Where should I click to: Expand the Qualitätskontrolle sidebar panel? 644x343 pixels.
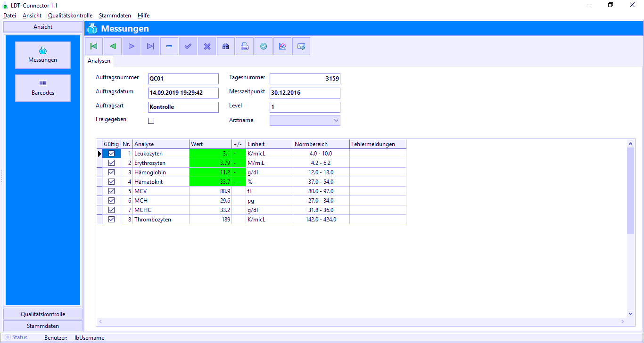43,314
